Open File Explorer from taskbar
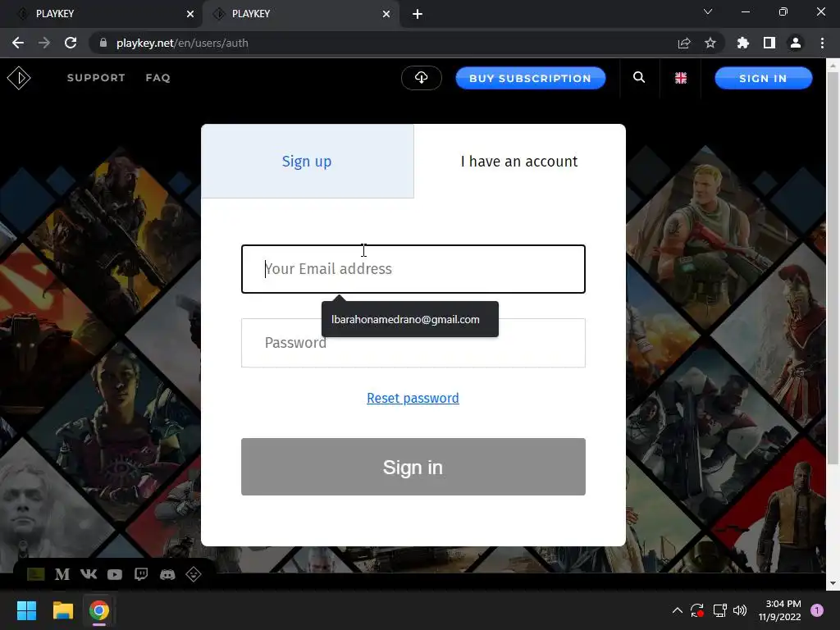The image size is (840, 630). click(x=62, y=610)
